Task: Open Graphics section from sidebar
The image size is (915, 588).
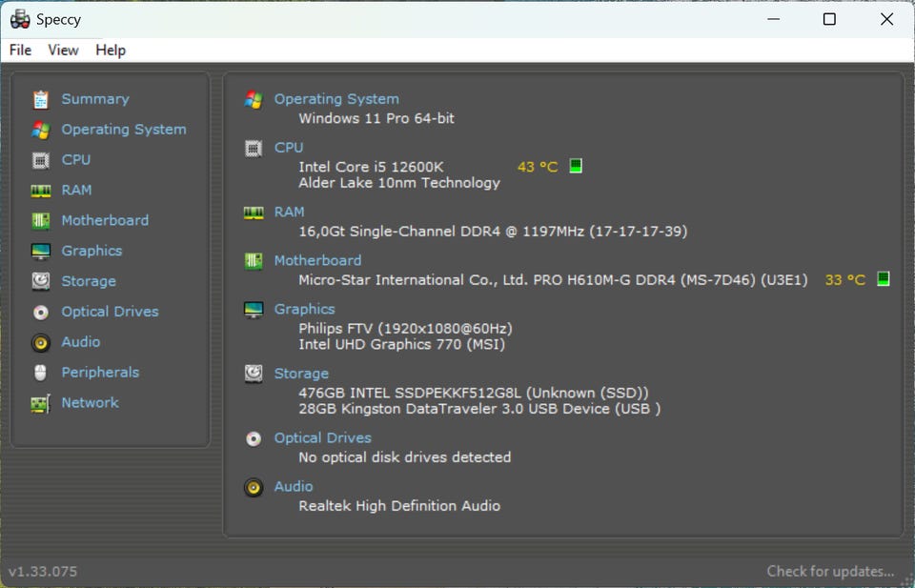Action: click(91, 251)
